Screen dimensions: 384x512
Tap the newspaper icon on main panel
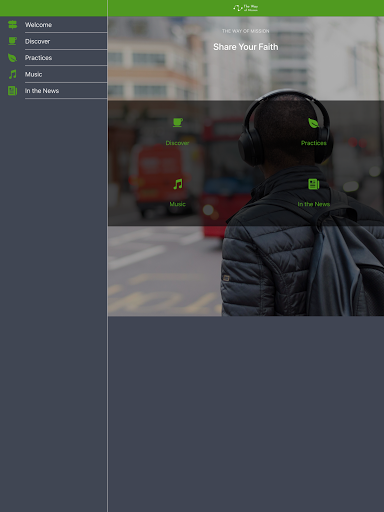(314, 184)
